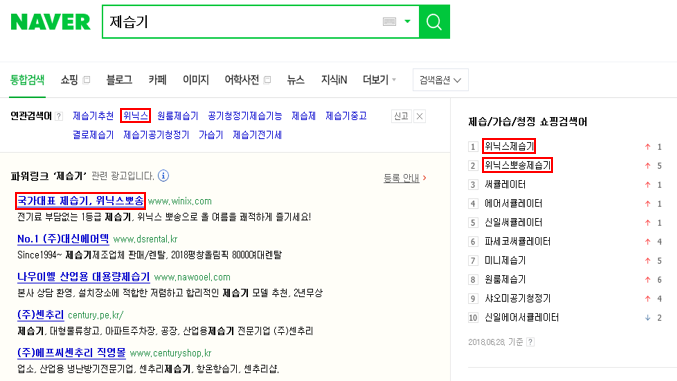Click the new-window icon beside 쇼핑
The image size is (677, 381).
pyautogui.click(x=86, y=80)
